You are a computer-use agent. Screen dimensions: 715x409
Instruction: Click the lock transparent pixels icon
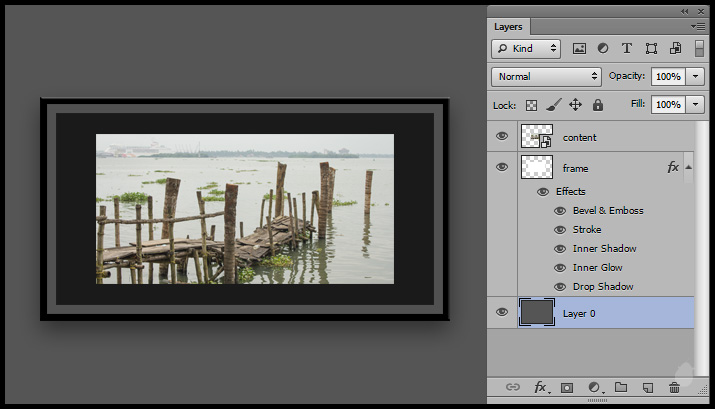click(x=531, y=105)
